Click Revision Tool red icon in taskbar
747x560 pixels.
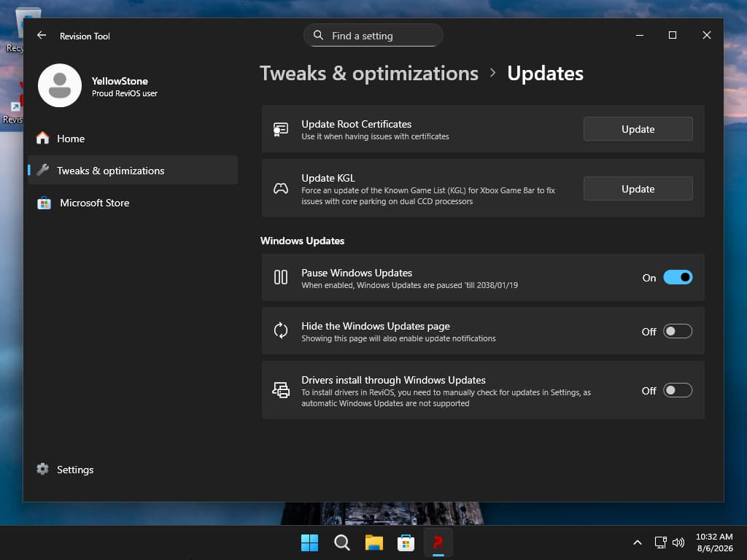[438, 542]
